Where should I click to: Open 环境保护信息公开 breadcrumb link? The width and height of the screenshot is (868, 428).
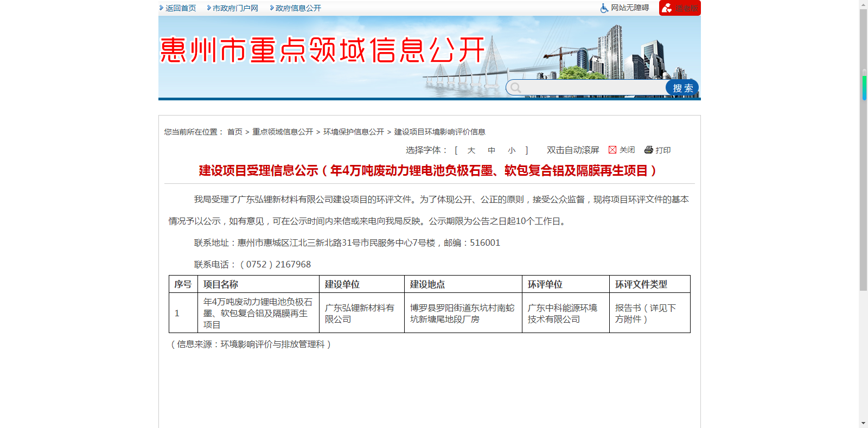click(x=354, y=132)
